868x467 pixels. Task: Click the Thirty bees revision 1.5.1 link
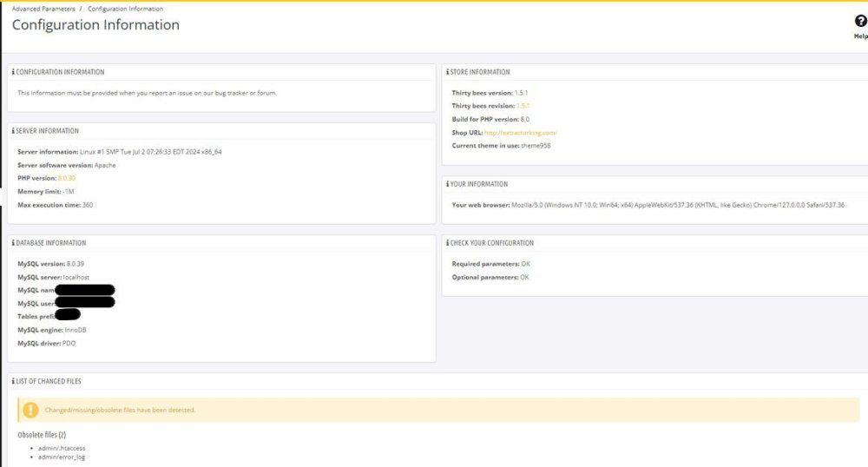point(523,106)
